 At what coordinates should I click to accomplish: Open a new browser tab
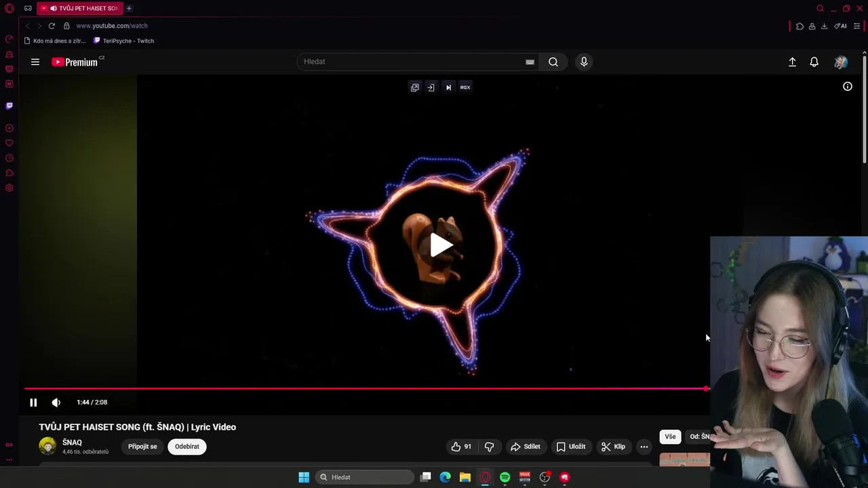tap(129, 8)
